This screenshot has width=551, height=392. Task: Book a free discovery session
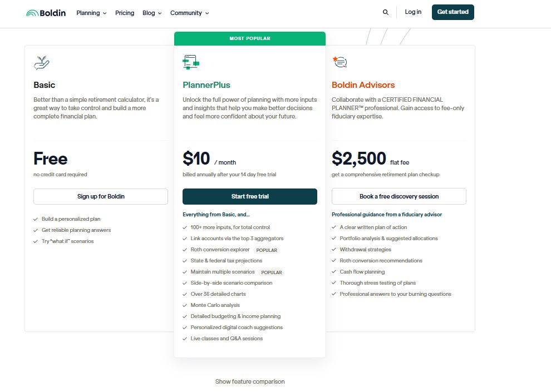click(x=399, y=196)
